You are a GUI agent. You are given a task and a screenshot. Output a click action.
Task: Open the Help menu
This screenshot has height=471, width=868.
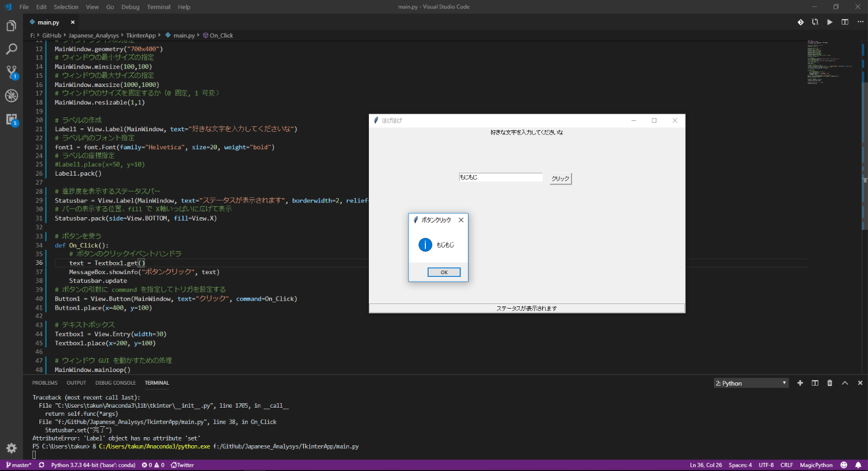click(x=184, y=7)
